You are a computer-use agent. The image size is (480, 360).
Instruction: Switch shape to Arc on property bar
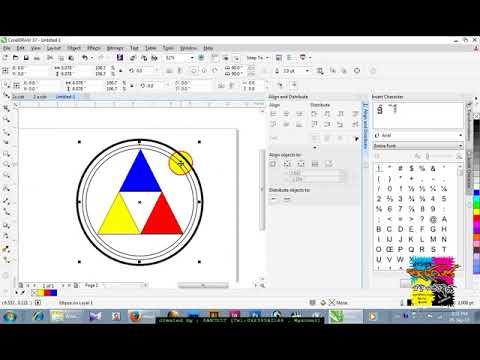click(215, 71)
